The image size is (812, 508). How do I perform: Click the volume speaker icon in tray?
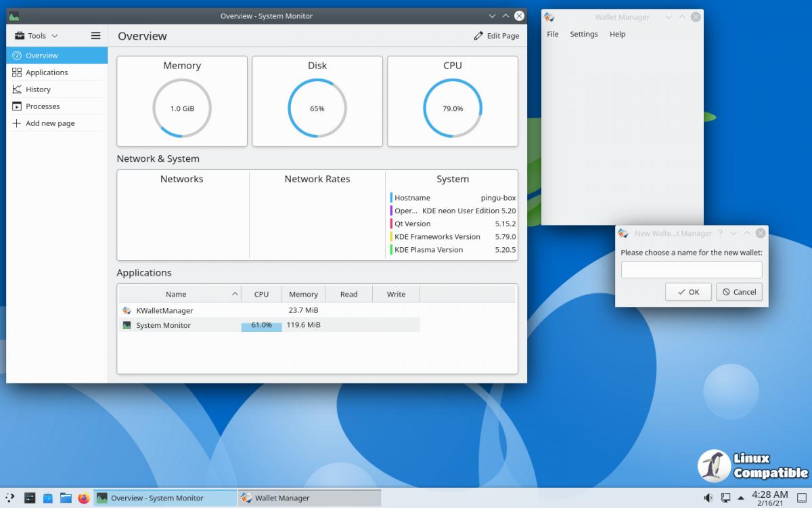pos(708,498)
